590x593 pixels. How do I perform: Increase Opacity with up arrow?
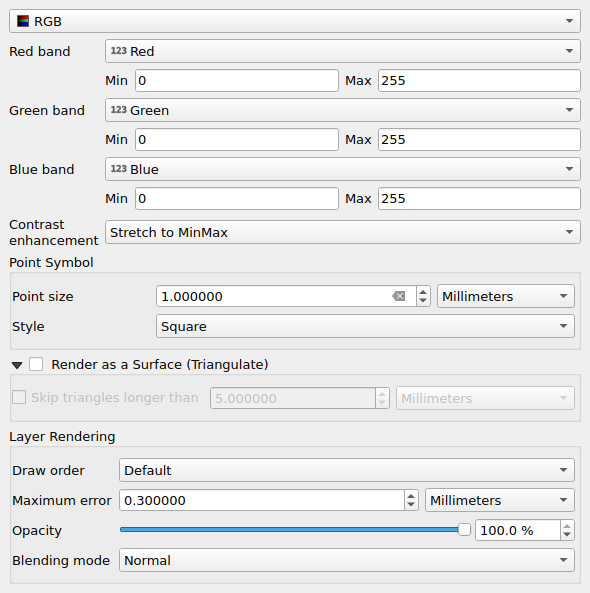(567, 526)
